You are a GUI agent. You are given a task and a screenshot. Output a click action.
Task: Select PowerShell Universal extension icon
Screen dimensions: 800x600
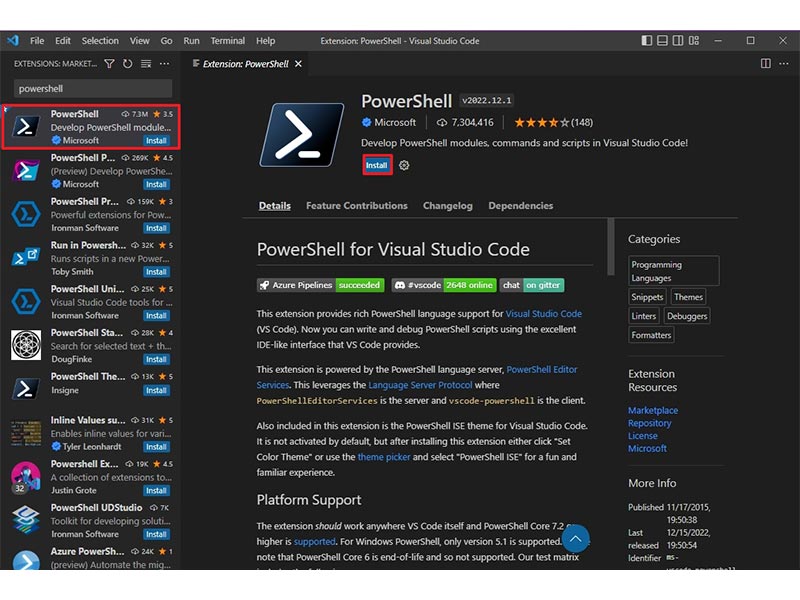26,302
